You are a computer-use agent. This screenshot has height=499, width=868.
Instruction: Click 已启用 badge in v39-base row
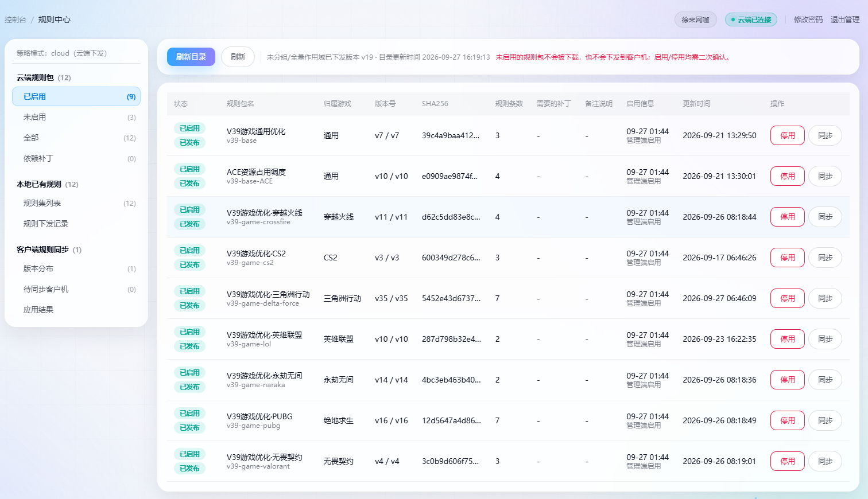pyautogui.click(x=189, y=128)
